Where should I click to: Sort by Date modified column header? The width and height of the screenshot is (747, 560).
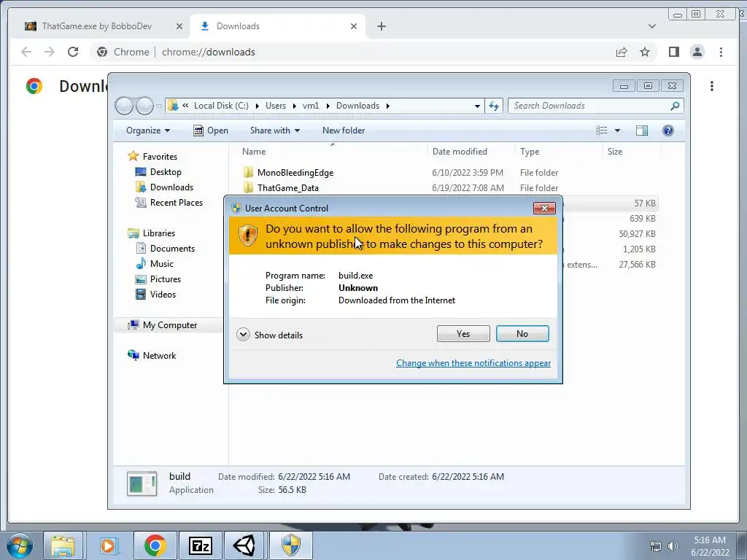(460, 152)
